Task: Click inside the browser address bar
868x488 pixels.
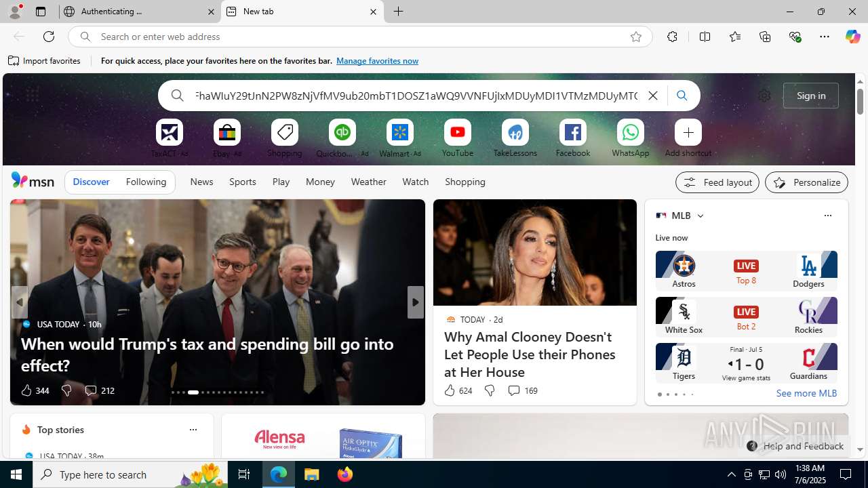Action: [x=359, y=37]
